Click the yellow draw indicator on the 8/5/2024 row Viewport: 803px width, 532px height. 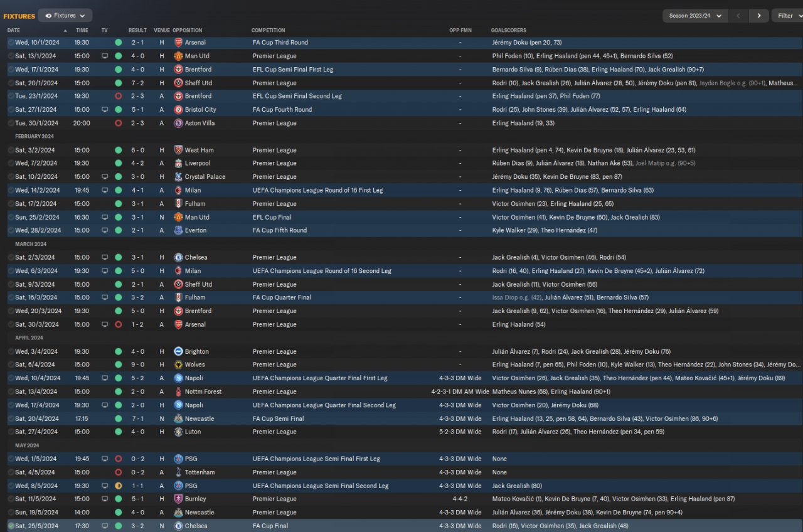coord(119,486)
